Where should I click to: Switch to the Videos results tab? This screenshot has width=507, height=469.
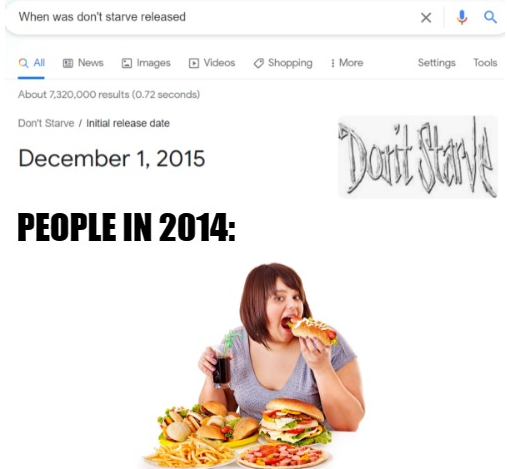(x=212, y=63)
